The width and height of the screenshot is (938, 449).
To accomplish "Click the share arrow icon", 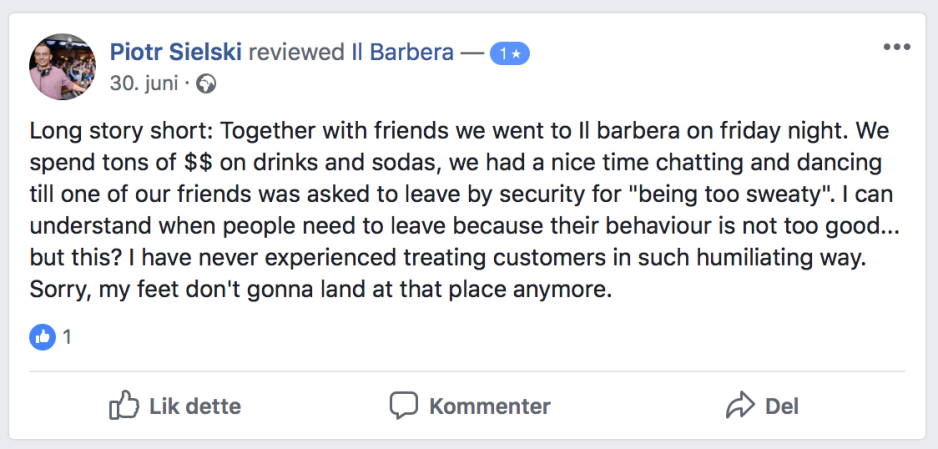I will click(x=739, y=406).
